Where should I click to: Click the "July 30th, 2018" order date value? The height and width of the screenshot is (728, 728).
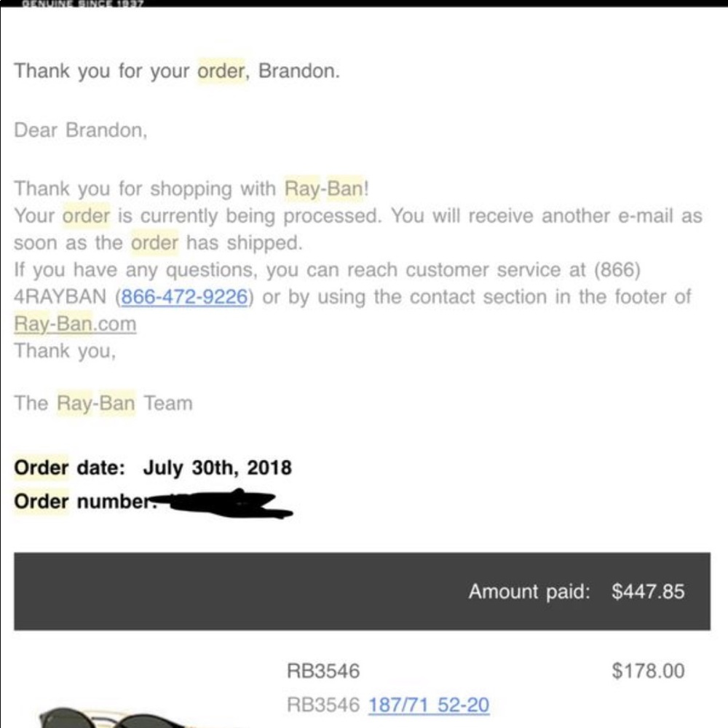coord(217,467)
